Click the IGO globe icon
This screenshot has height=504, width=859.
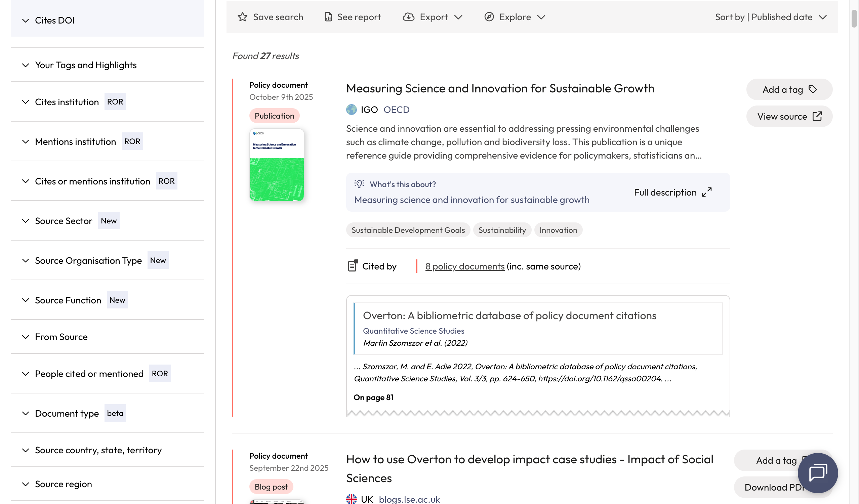coord(352,110)
